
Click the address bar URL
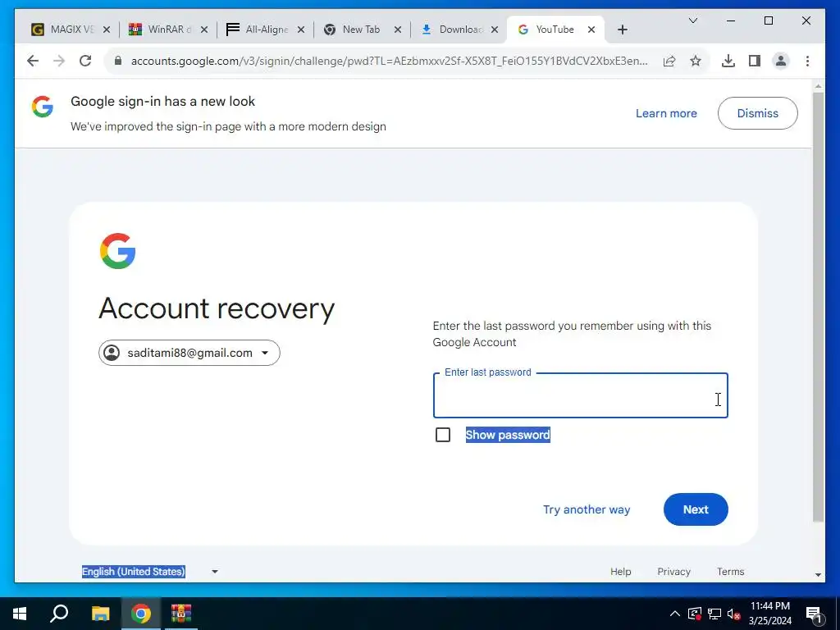[x=390, y=61]
